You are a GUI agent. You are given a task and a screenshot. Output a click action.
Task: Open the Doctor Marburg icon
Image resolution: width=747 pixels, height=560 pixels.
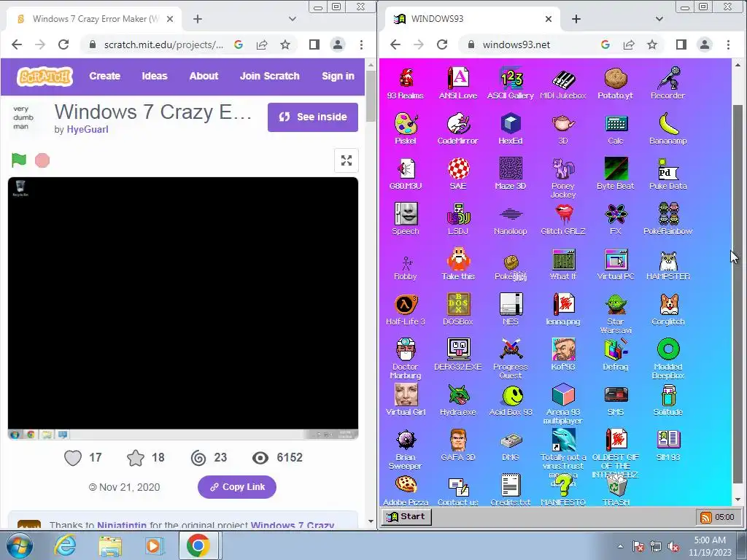coord(406,359)
